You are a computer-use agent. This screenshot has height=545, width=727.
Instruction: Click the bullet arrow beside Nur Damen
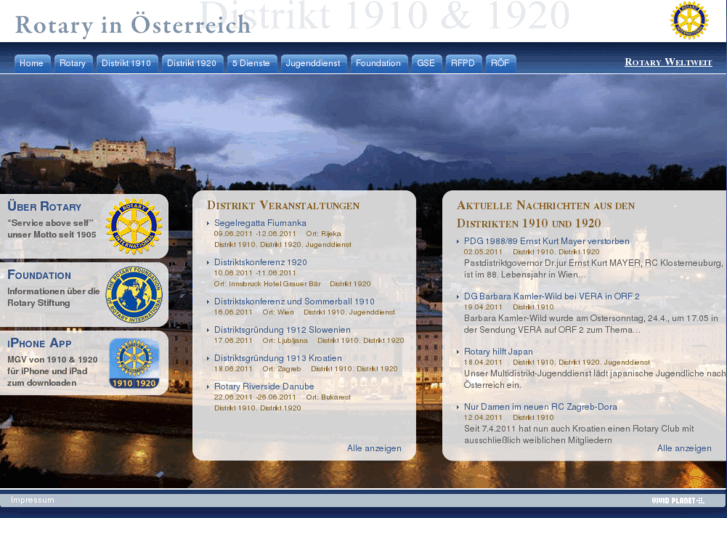tap(458, 407)
